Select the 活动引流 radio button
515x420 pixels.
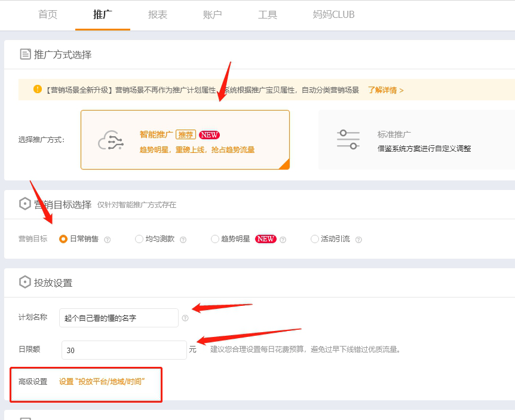315,239
